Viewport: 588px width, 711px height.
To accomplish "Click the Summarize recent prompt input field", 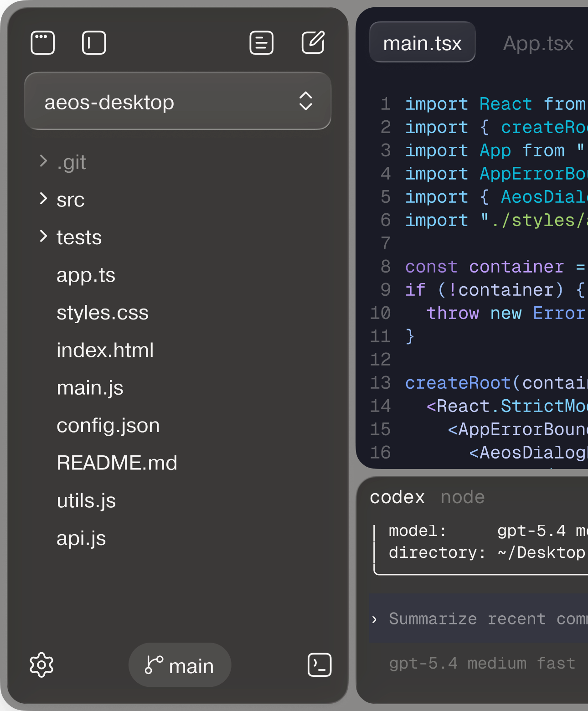I will tap(479, 618).
